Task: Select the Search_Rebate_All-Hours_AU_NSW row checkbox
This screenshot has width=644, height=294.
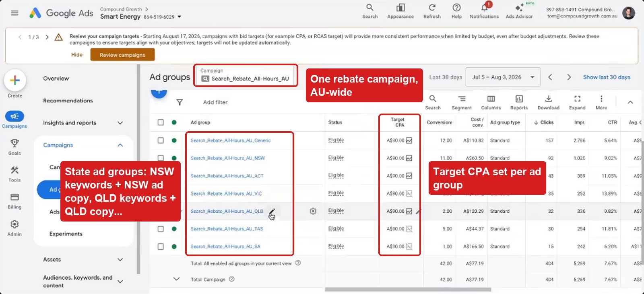Action: [161, 158]
